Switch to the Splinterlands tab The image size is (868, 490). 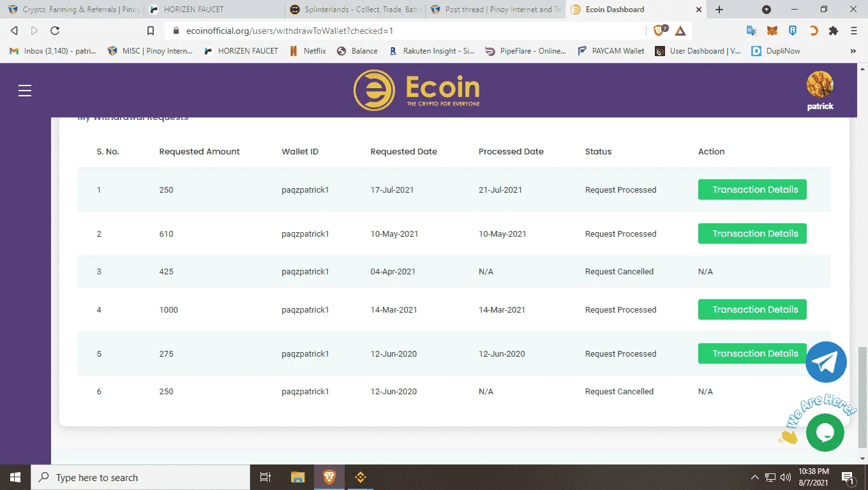pos(355,10)
